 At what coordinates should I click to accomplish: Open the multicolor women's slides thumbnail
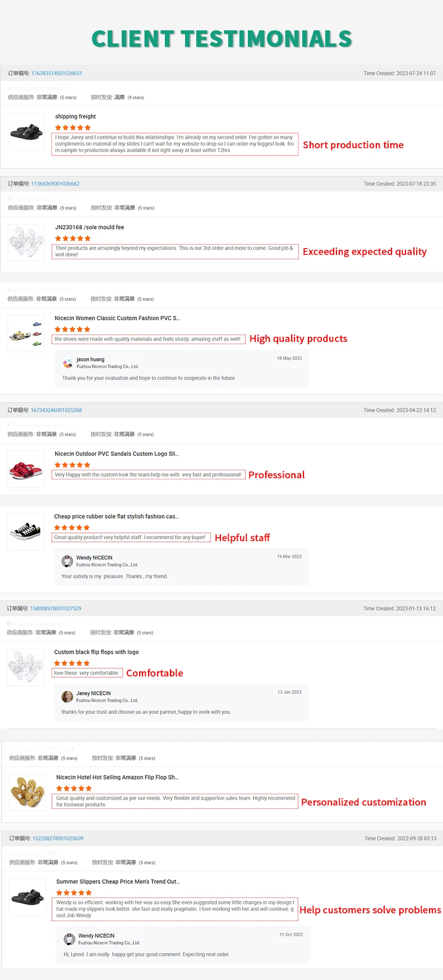pyautogui.click(x=26, y=333)
